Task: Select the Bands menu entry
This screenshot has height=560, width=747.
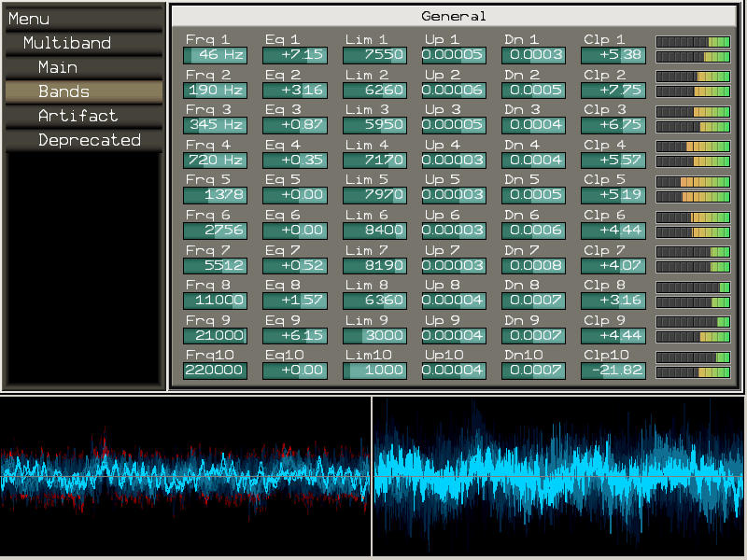Action: pyautogui.click(x=84, y=91)
